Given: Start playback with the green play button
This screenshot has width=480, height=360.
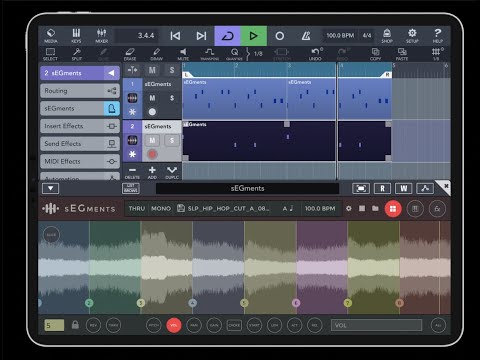Looking at the screenshot, I should [254, 36].
